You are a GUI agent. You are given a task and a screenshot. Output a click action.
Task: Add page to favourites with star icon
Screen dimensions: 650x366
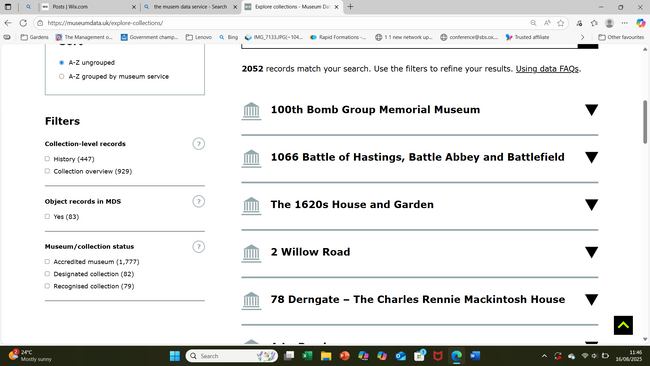[x=561, y=23]
